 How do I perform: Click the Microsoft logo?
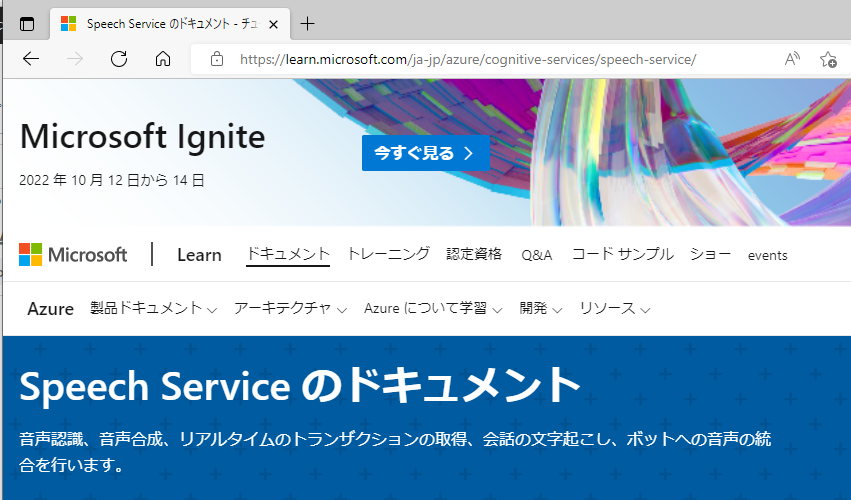(x=73, y=255)
